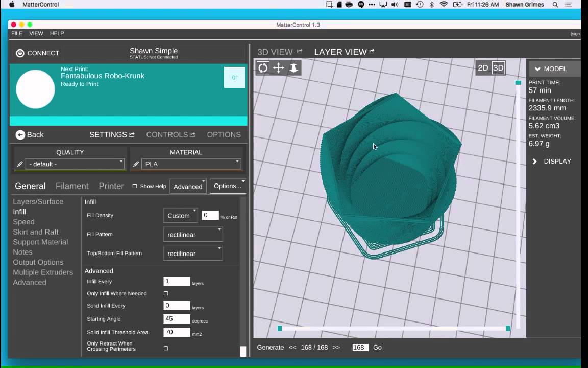Open the VIEW menu
This screenshot has height=368, width=588.
[36, 33]
